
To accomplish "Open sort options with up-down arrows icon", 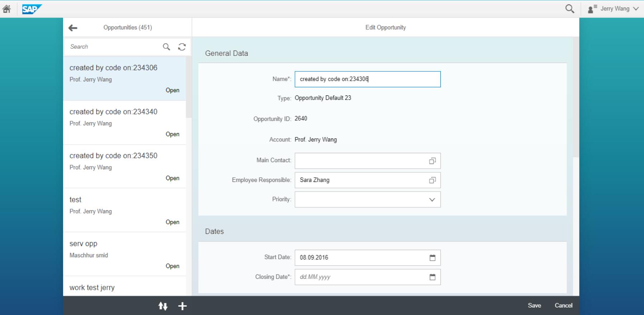I will click(163, 306).
